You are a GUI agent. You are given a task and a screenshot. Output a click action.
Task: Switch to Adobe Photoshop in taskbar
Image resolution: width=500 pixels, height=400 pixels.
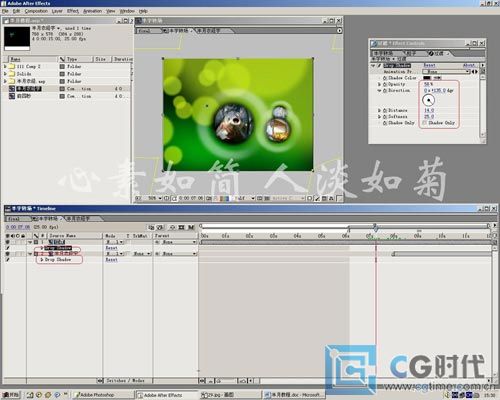pyautogui.click(x=103, y=395)
